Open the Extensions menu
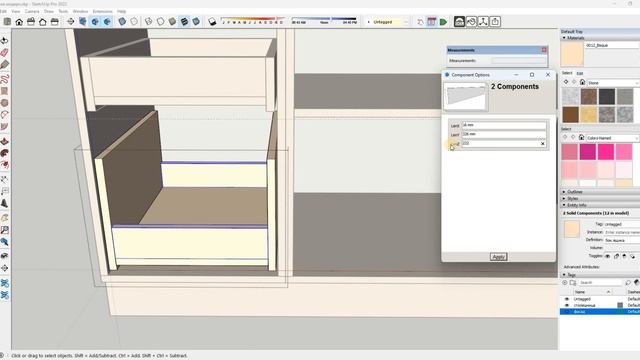 102,11
